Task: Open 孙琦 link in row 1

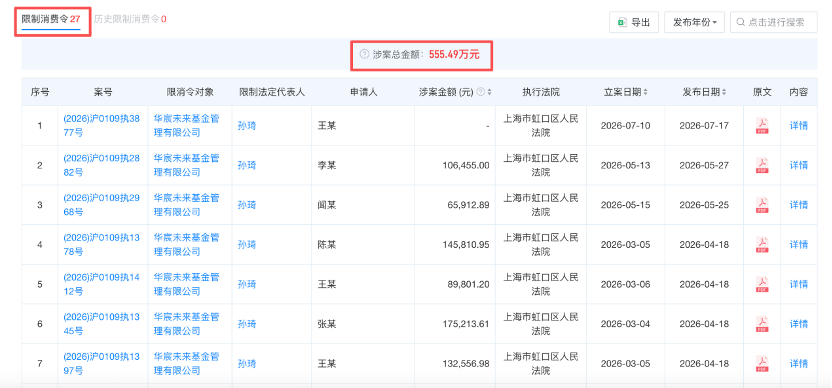Action: click(x=247, y=126)
